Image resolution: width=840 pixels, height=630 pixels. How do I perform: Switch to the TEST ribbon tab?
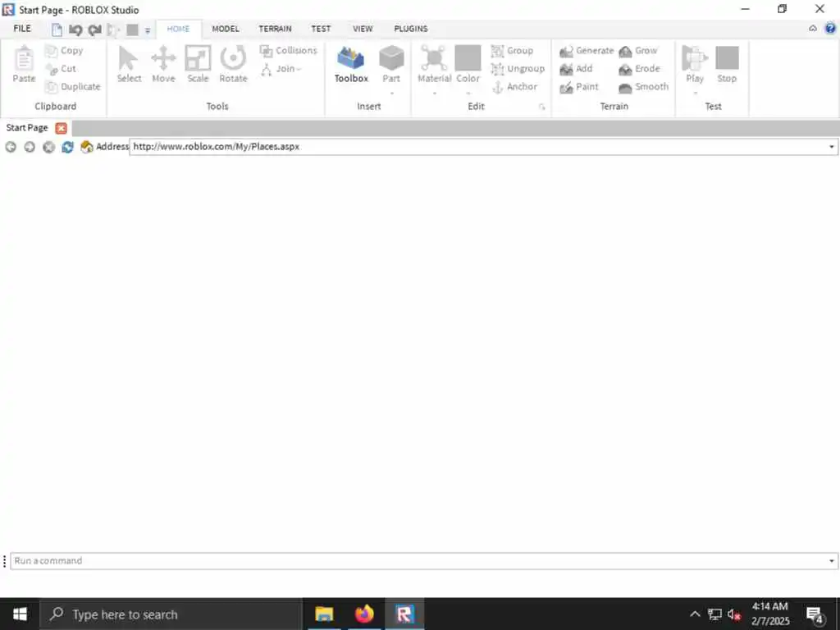pyautogui.click(x=321, y=29)
